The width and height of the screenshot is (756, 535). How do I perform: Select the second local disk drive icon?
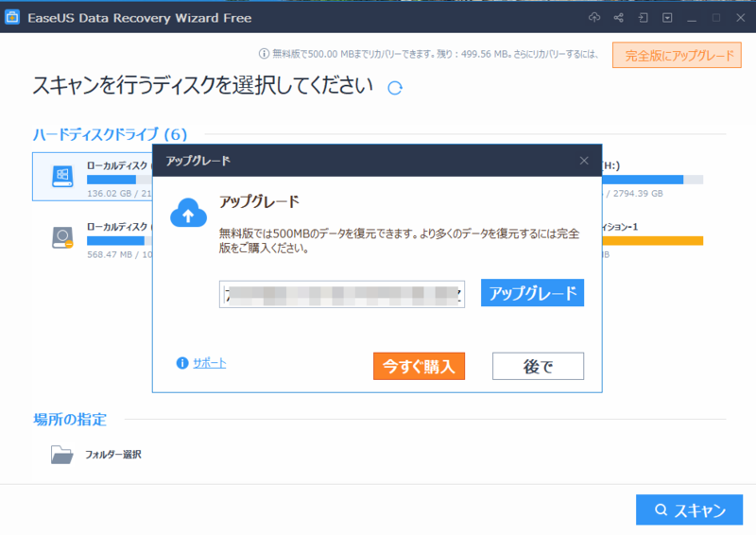tap(62, 237)
